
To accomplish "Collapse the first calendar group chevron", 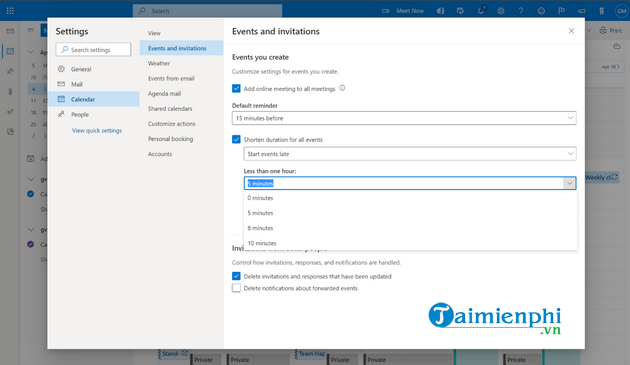I will [x=31, y=179].
